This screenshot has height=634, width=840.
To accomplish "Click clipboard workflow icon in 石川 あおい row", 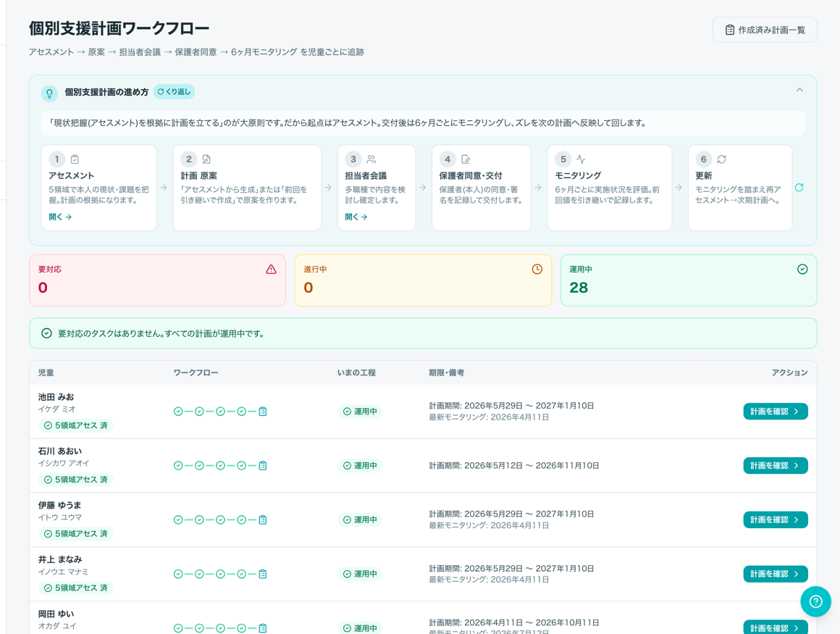I will 263,466.
